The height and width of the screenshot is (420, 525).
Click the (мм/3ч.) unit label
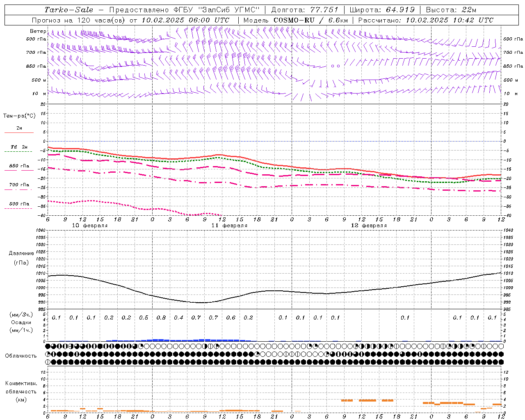point(21,315)
